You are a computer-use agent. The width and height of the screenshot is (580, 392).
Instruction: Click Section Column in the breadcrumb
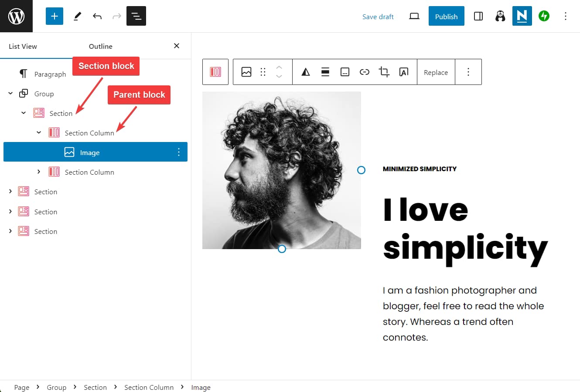(149, 387)
